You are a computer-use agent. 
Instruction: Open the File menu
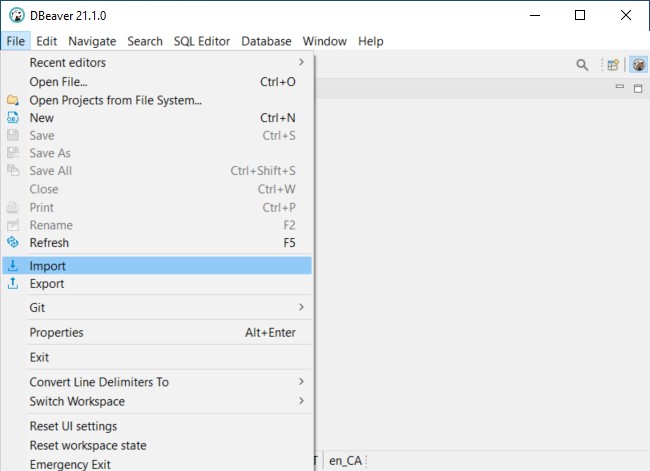click(16, 41)
